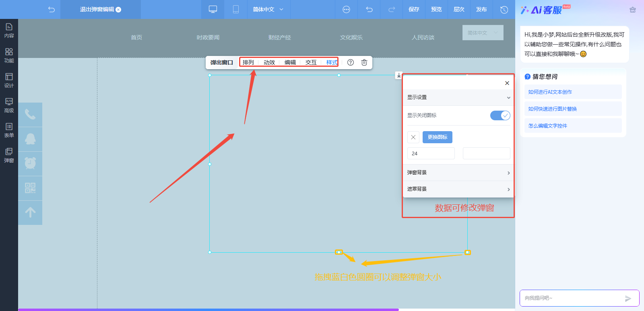
Task: Undo the last action
Action: 369,9
